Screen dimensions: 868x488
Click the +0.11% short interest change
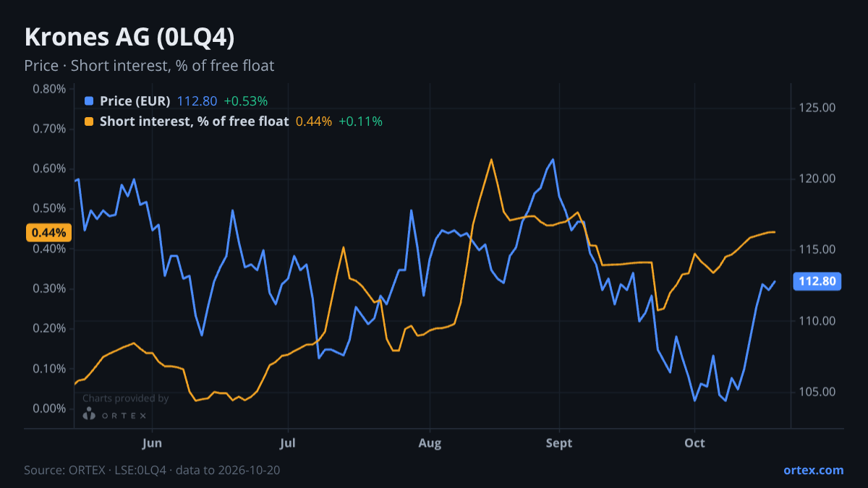coord(360,121)
